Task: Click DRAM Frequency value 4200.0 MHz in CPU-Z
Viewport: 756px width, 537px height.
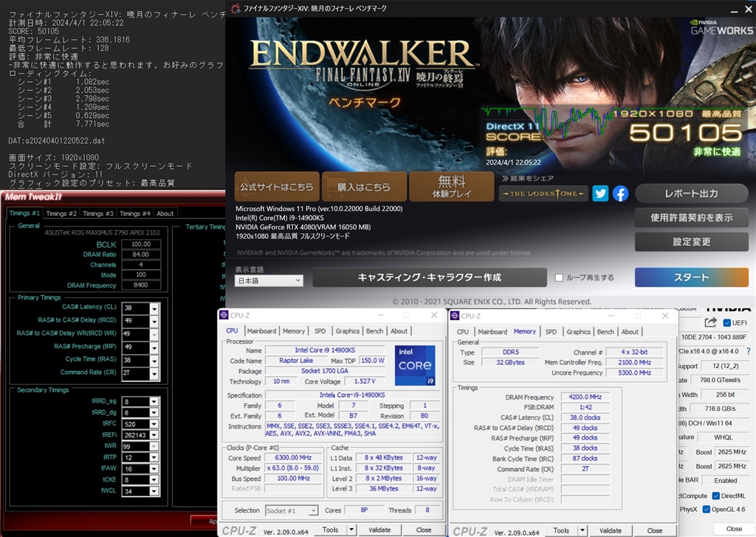Action: 585,398
